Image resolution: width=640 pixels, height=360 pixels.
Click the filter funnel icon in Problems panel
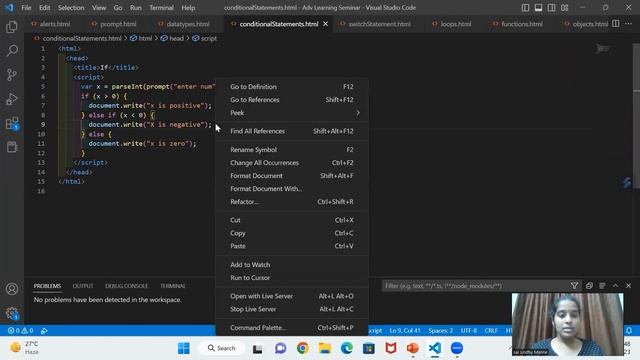pos(574,286)
